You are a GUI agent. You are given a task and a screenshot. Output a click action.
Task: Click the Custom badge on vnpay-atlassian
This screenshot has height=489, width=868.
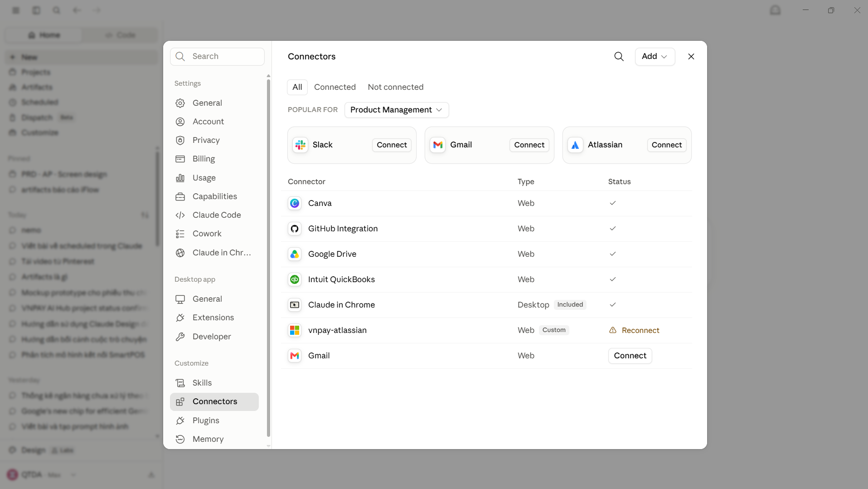pyautogui.click(x=554, y=330)
